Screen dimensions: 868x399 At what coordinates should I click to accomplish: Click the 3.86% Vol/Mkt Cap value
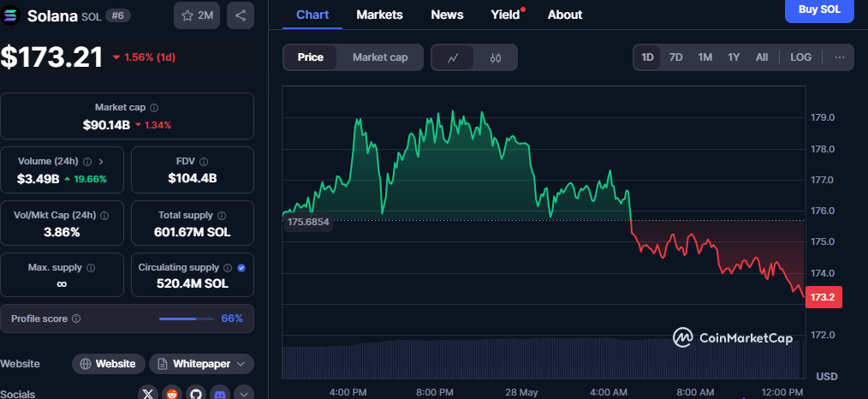(62, 232)
